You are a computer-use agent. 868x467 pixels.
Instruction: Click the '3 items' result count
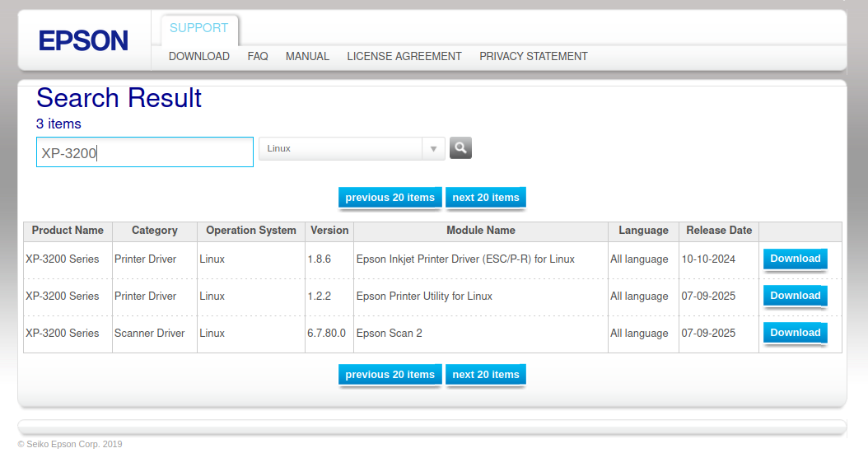click(x=58, y=124)
